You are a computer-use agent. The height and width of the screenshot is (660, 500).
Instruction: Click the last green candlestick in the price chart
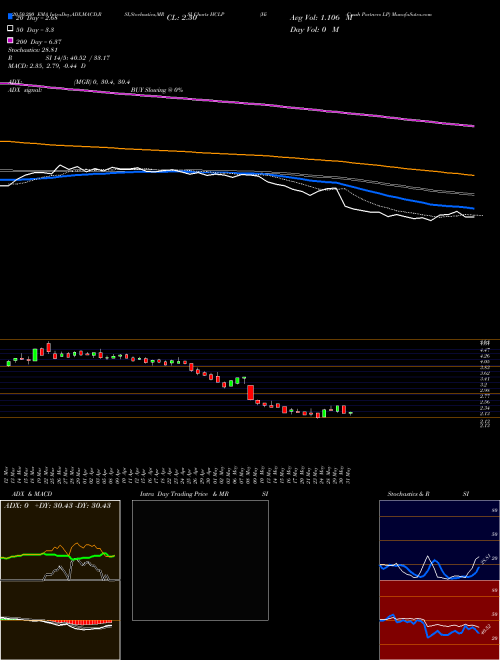(x=350, y=413)
